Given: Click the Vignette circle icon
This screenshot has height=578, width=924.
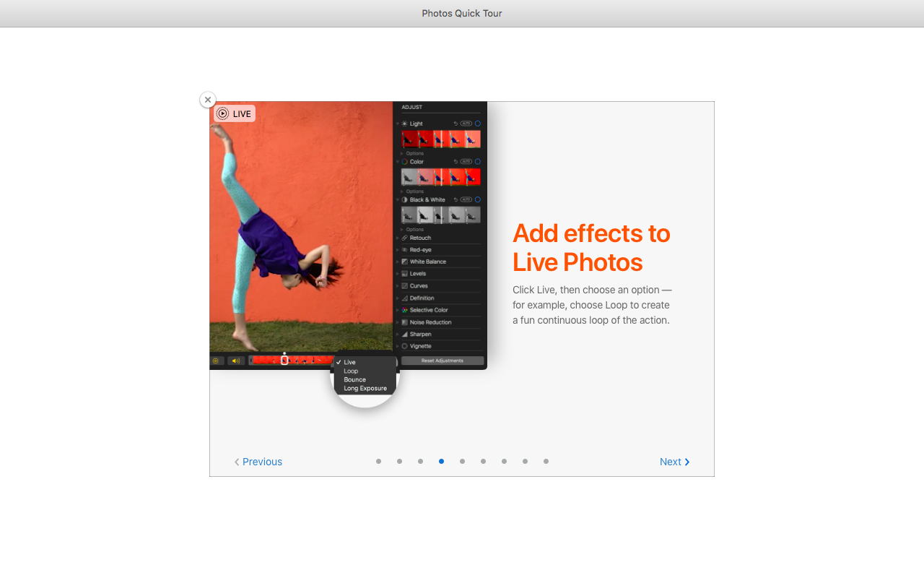Looking at the screenshot, I should pyautogui.click(x=404, y=346).
